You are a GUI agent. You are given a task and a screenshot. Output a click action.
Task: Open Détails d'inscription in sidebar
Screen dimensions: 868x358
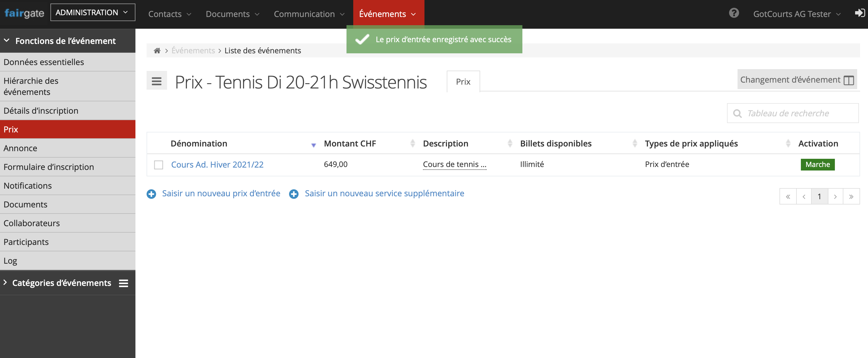point(68,111)
